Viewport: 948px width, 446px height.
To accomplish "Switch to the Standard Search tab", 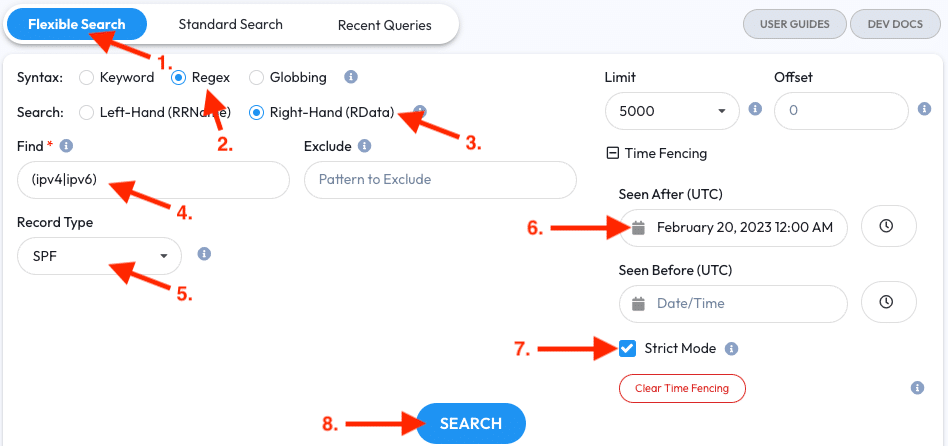I will (230, 25).
